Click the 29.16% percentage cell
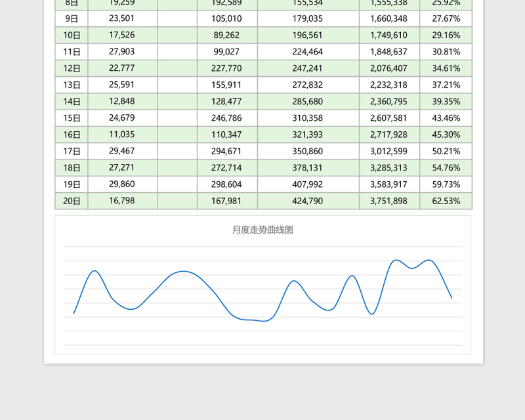 pos(446,35)
